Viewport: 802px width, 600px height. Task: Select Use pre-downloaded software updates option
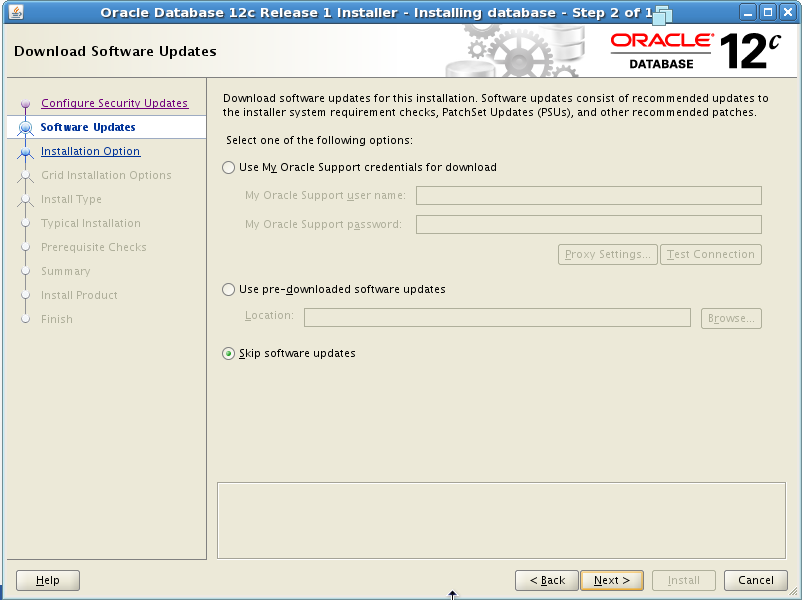point(229,290)
